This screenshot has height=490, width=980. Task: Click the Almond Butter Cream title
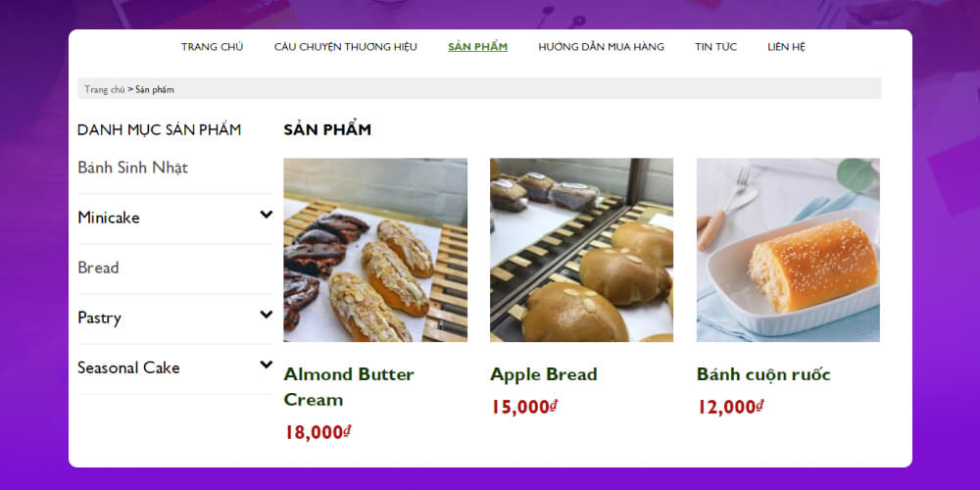click(x=349, y=387)
